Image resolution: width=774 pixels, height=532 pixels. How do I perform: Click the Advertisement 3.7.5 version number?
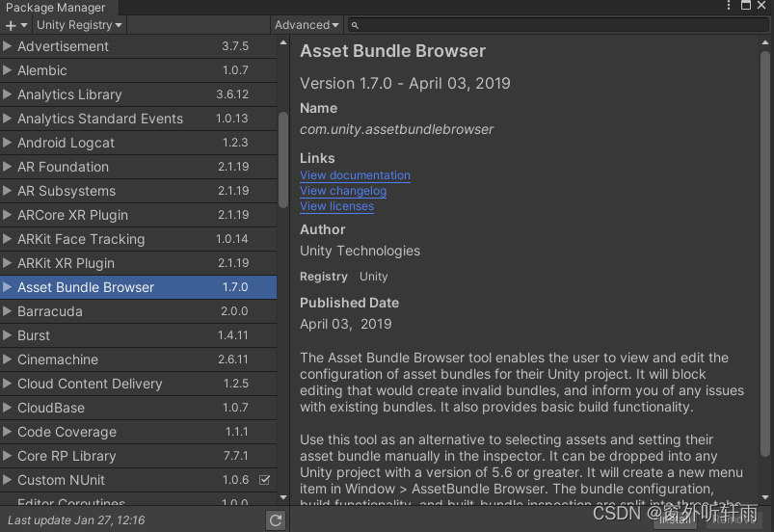(235, 46)
